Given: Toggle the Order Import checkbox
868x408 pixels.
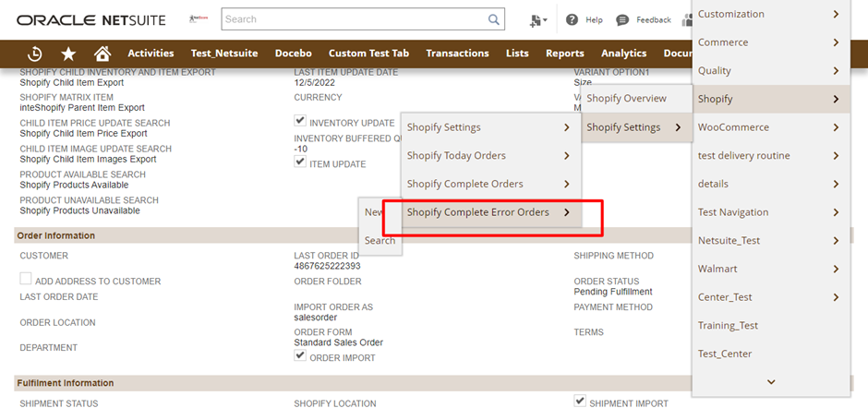Looking at the screenshot, I should 300,355.
